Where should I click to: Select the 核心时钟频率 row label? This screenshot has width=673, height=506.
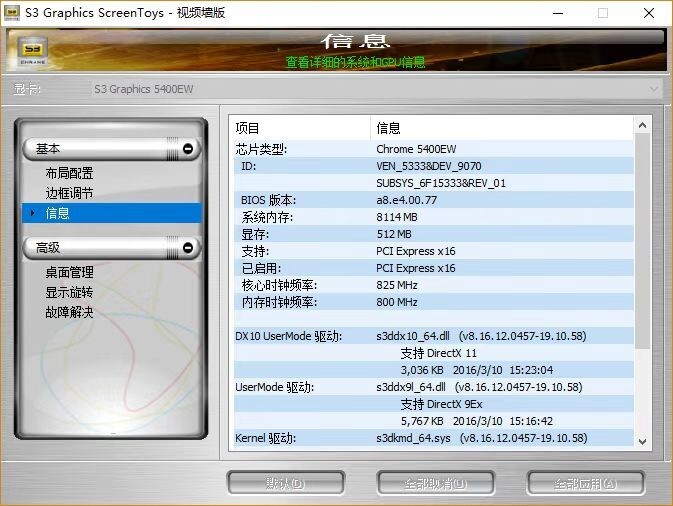279,285
